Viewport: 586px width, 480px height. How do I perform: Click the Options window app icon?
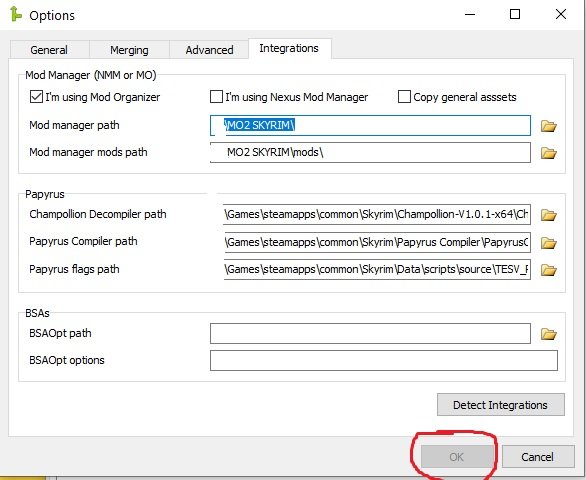15,14
